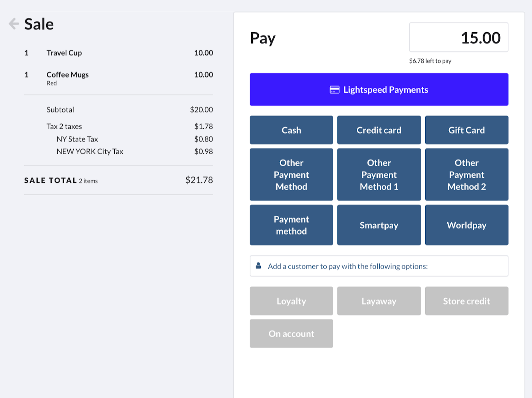The height and width of the screenshot is (398, 532).
Task: Click the Store credit button
Action: click(x=466, y=301)
